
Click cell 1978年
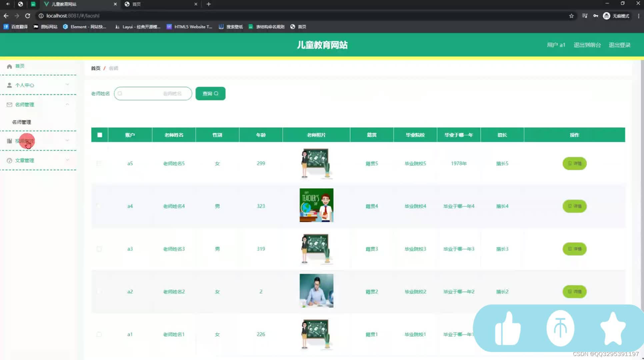pos(459,163)
